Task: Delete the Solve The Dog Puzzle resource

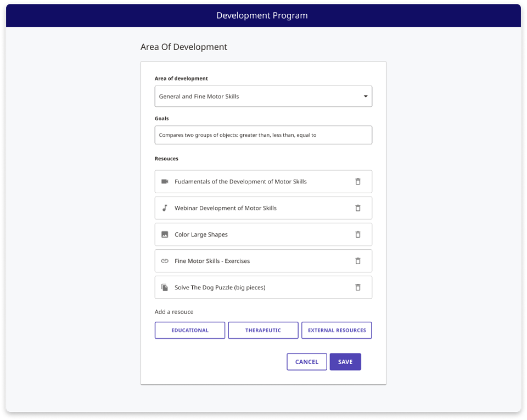Action: tap(357, 287)
